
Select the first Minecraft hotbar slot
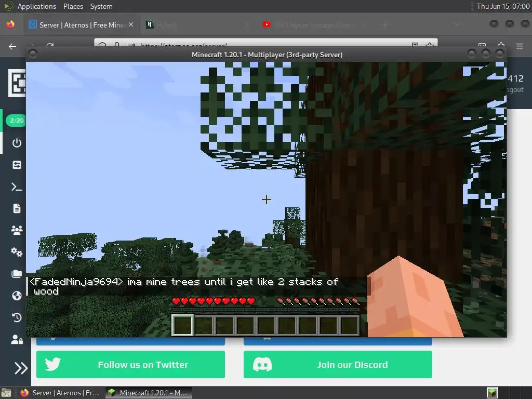coord(183,325)
